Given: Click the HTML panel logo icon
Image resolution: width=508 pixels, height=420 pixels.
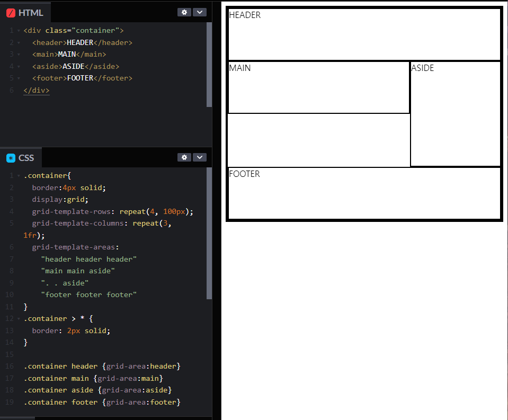Looking at the screenshot, I should click(11, 13).
